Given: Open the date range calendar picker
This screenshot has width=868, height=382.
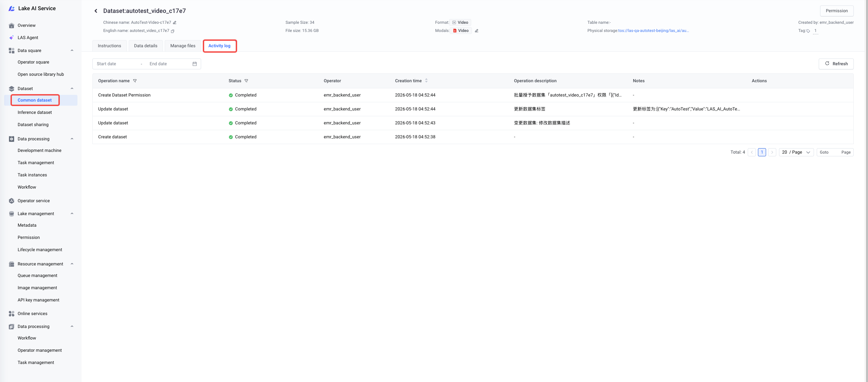Looking at the screenshot, I should [x=195, y=64].
